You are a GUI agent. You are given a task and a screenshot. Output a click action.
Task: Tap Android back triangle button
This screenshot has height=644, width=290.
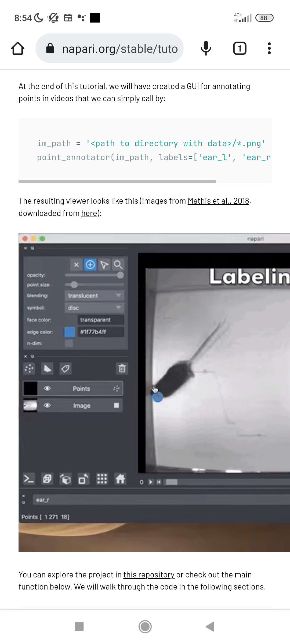tap(210, 627)
